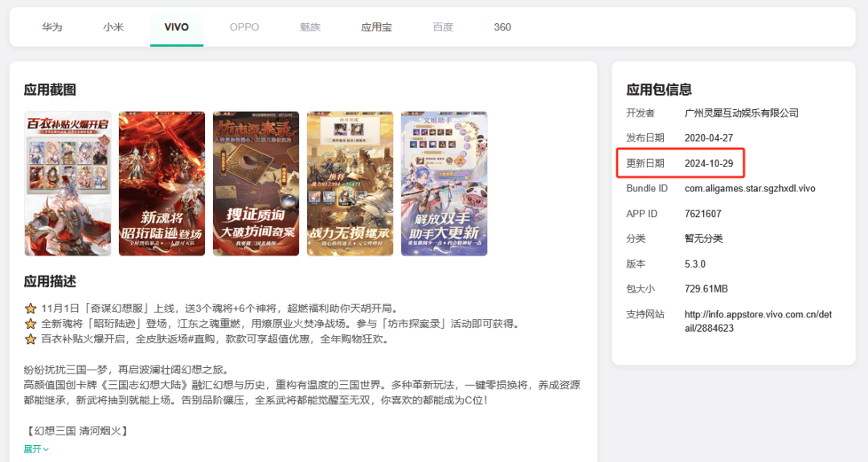Open the 新魂将昭珩陆逊登场 screenshot thumbnail

coord(162,184)
